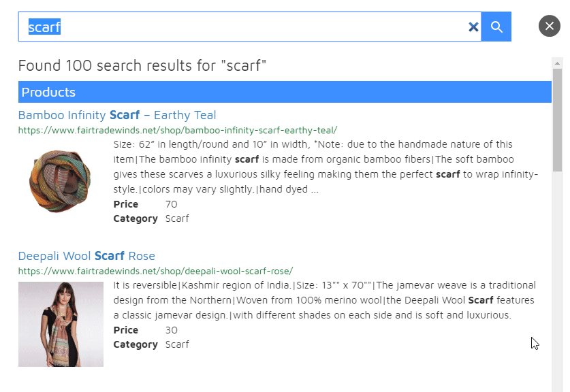Click the bamboo scarf product thumbnail

(61, 181)
